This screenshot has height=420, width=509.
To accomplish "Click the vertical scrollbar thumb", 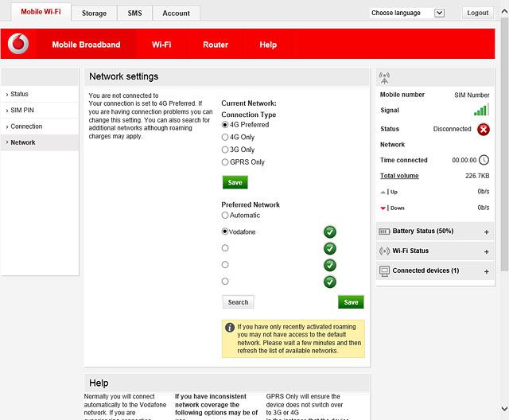I will 504,144.
